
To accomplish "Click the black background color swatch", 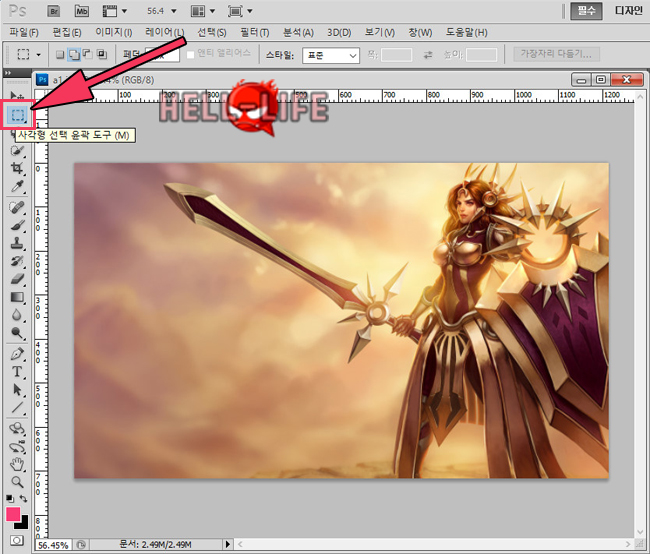I will (23, 524).
